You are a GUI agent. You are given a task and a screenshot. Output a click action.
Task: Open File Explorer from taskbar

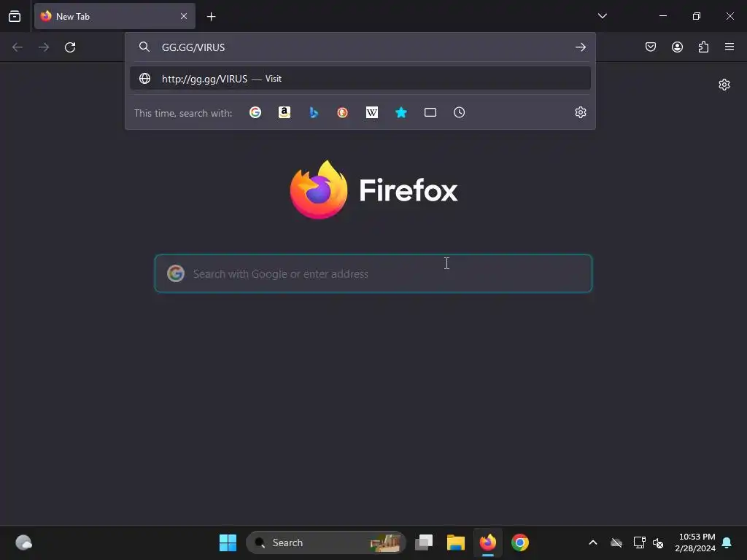point(455,542)
